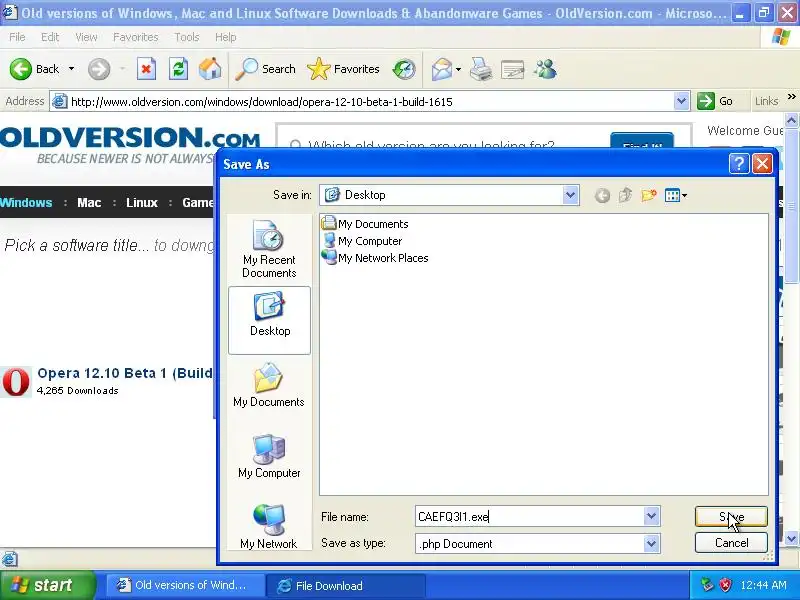Screen dimensions: 800x600
Task: Refresh the page using the green arrows icon
Action: pos(179,69)
